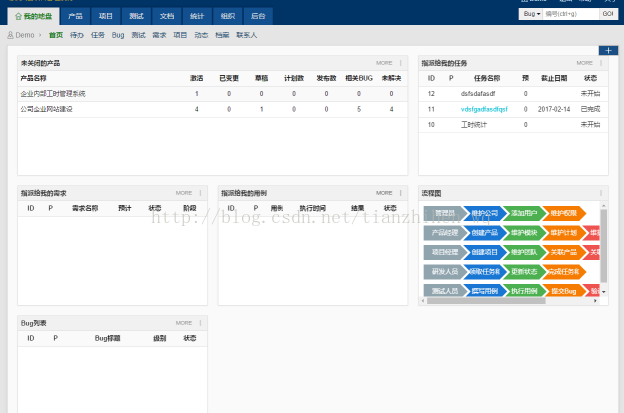
Task: Click 添加用户 flowchart step
Action: coord(524,213)
